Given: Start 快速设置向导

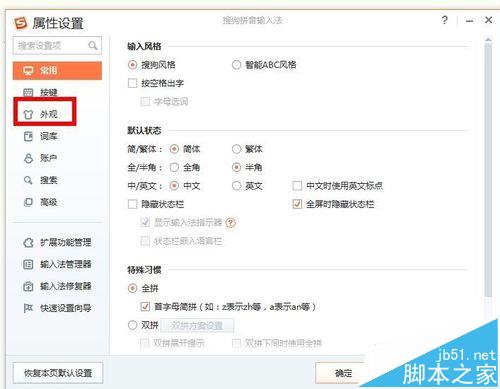Looking at the screenshot, I should click(x=57, y=308).
